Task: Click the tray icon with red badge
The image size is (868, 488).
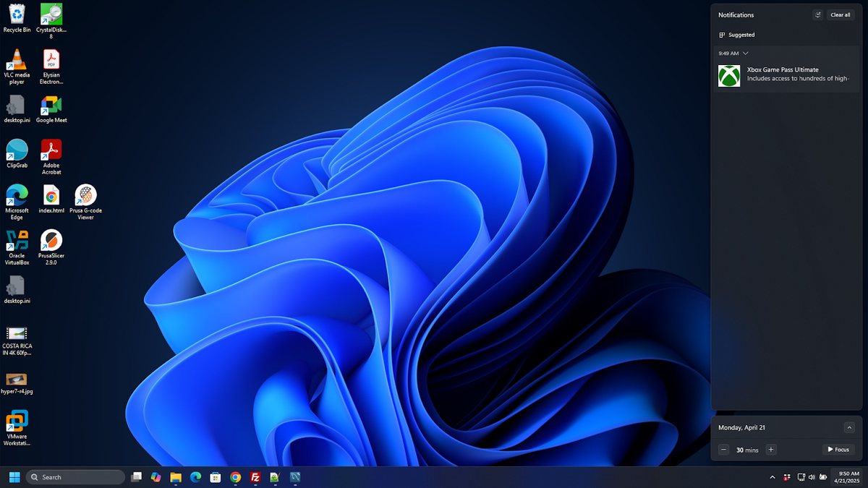Action: click(x=787, y=477)
